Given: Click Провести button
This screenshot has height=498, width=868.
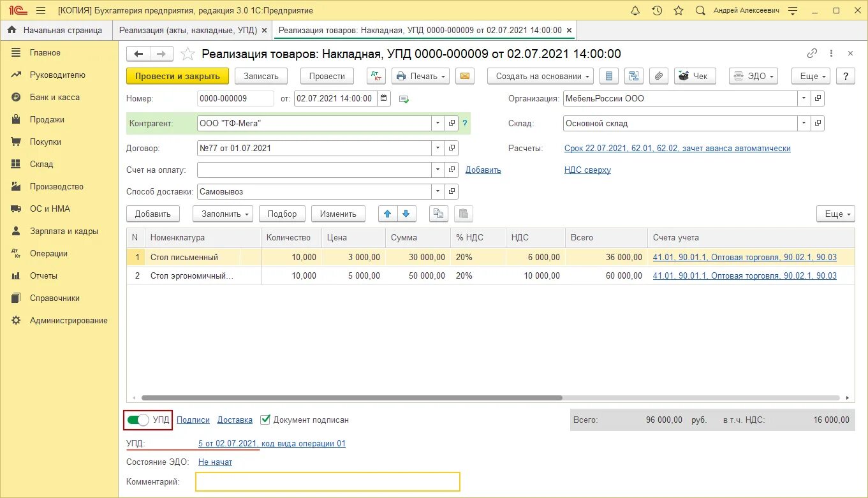Looking at the screenshot, I should (327, 76).
